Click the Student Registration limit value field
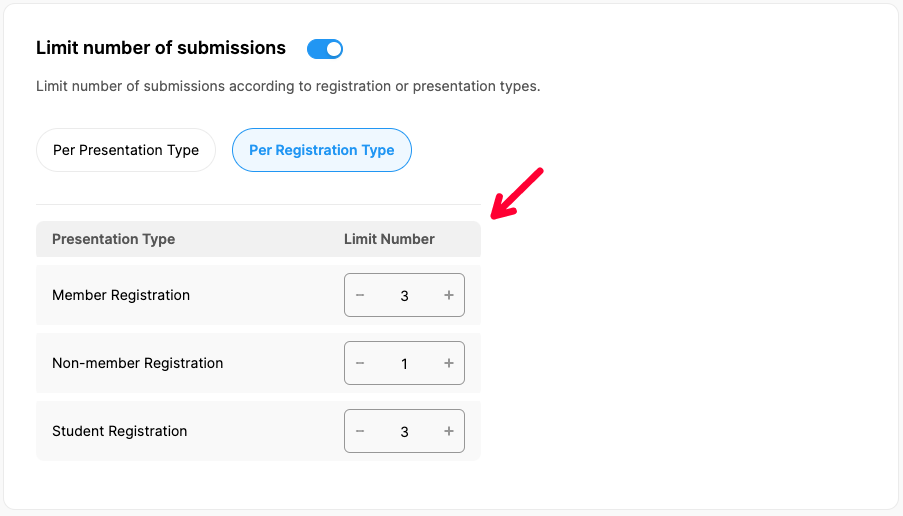 pos(404,432)
